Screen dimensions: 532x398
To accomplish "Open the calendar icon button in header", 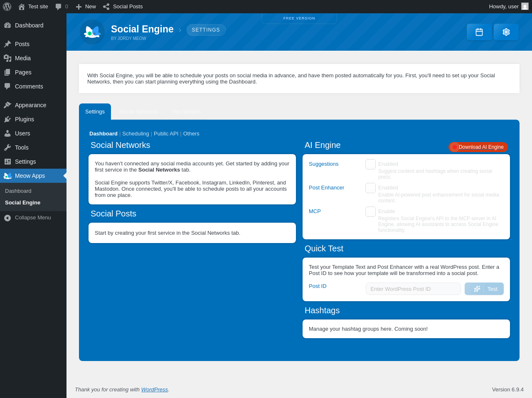I will tap(479, 32).
